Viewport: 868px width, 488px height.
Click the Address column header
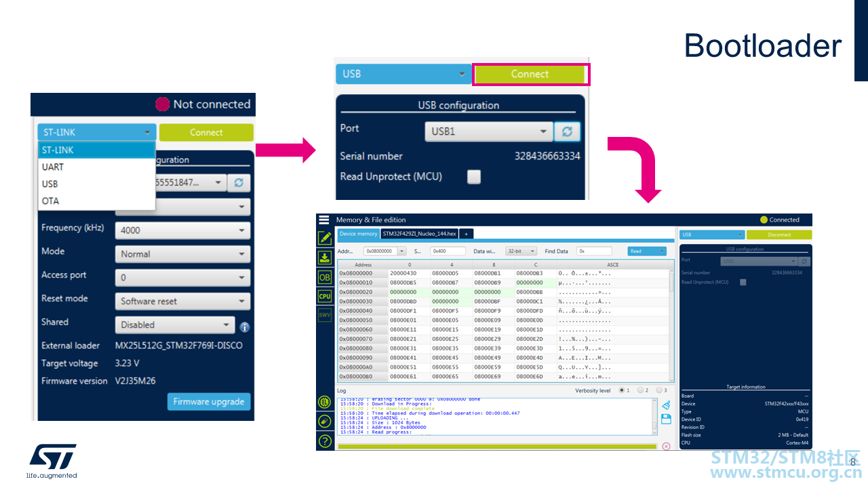pos(363,264)
